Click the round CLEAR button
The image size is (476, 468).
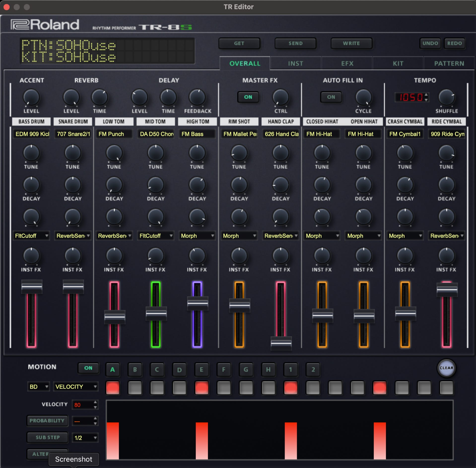446,368
